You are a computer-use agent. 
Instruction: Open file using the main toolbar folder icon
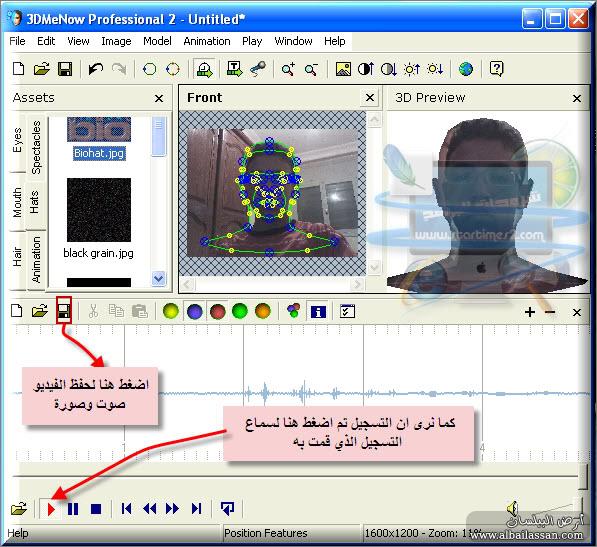(x=42, y=69)
